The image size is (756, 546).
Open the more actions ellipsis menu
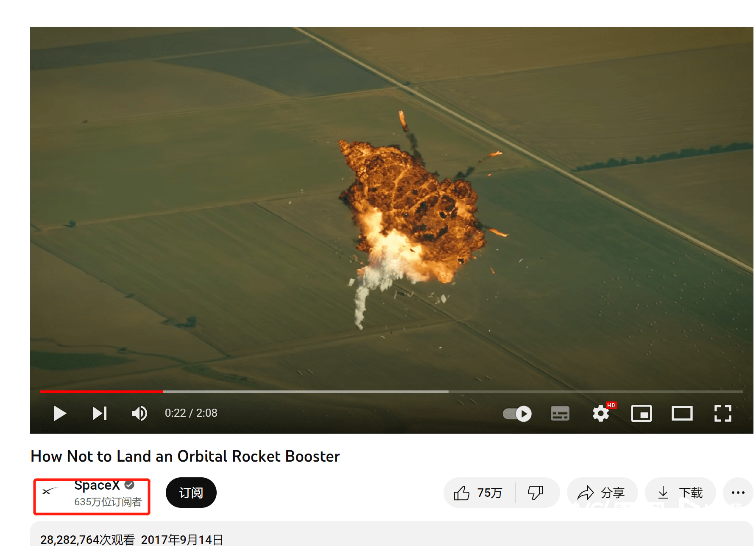click(x=738, y=493)
